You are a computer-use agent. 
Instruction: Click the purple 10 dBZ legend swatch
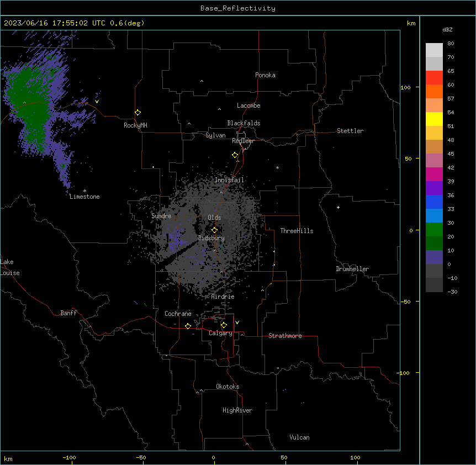click(434, 257)
